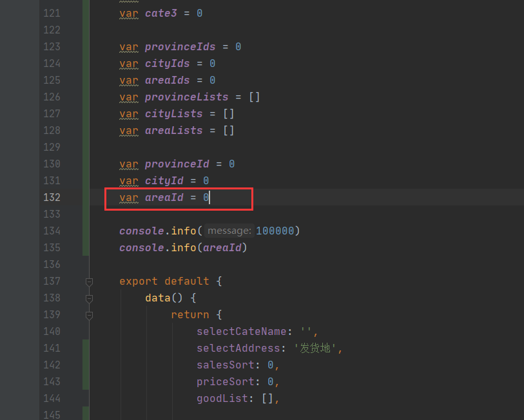The height and width of the screenshot is (420, 524).
Task: Place cursor on areaLists variable
Action: 173,131
